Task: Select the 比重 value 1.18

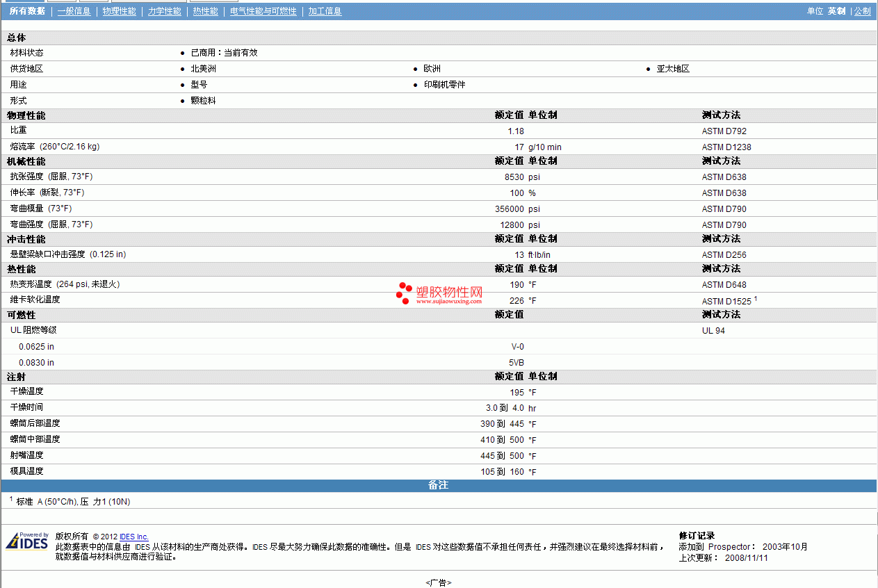Action: point(516,131)
